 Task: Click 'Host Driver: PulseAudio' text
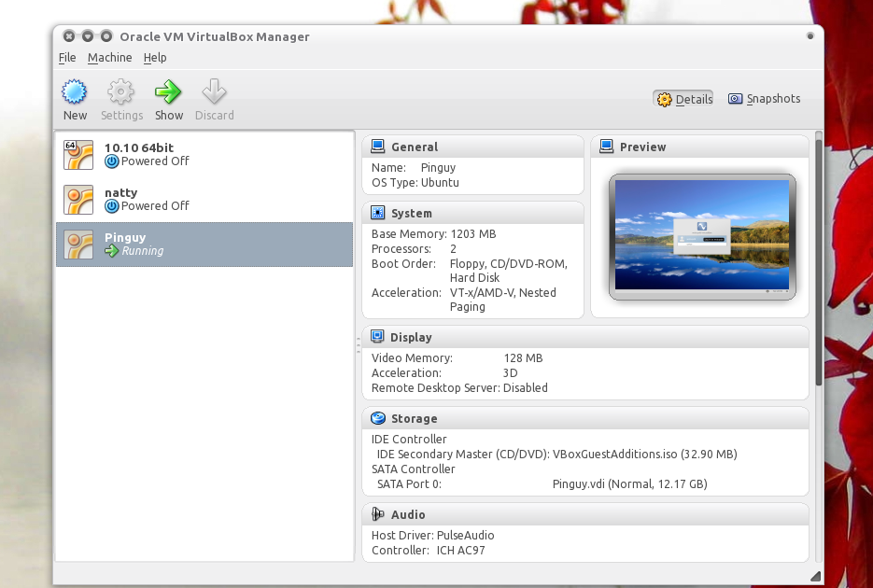pyautogui.click(x=432, y=535)
